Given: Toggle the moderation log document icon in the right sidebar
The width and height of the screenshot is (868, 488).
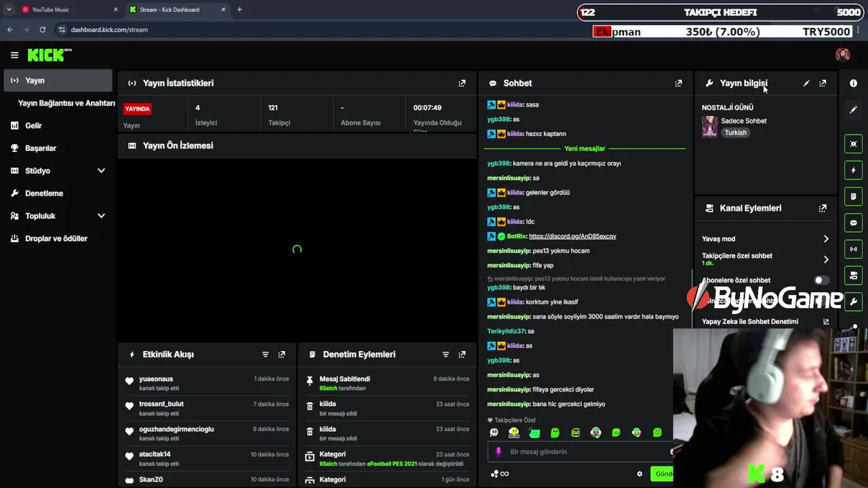Looking at the screenshot, I should tap(853, 197).
